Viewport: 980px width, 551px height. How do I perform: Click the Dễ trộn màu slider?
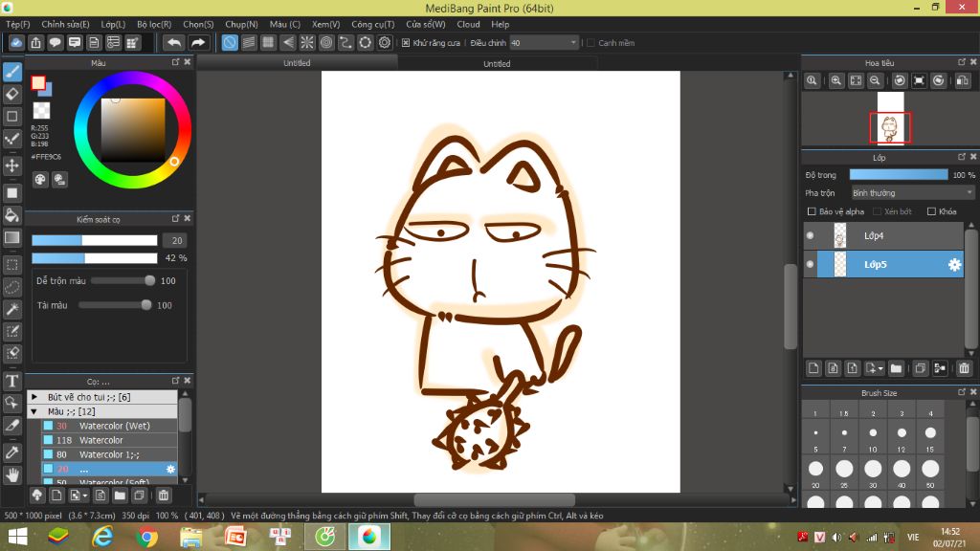(x=123, y=281)
